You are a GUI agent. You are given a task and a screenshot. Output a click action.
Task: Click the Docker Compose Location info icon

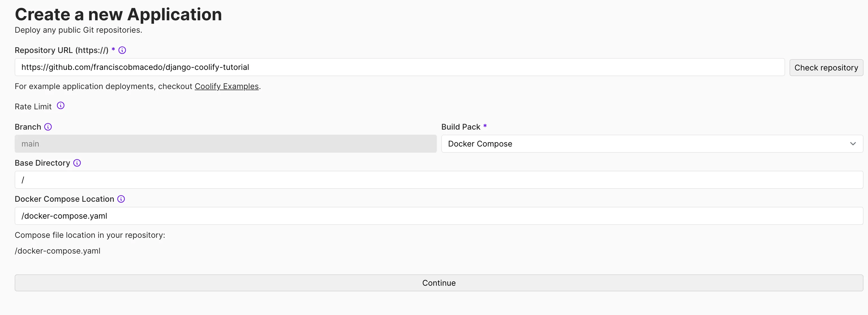(x=120, y=199)
